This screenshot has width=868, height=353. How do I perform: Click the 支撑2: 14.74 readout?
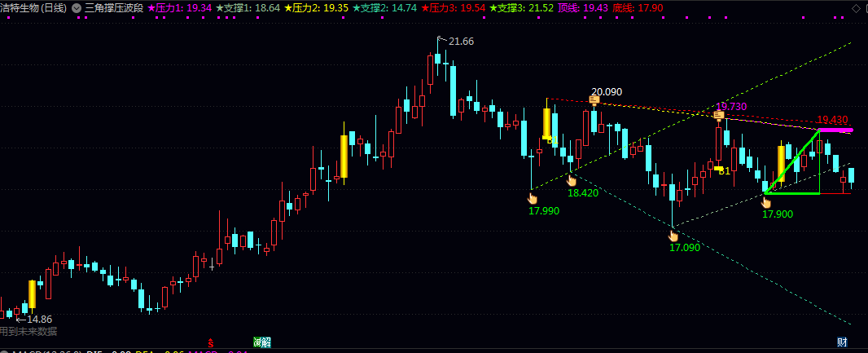click(385, 8)
